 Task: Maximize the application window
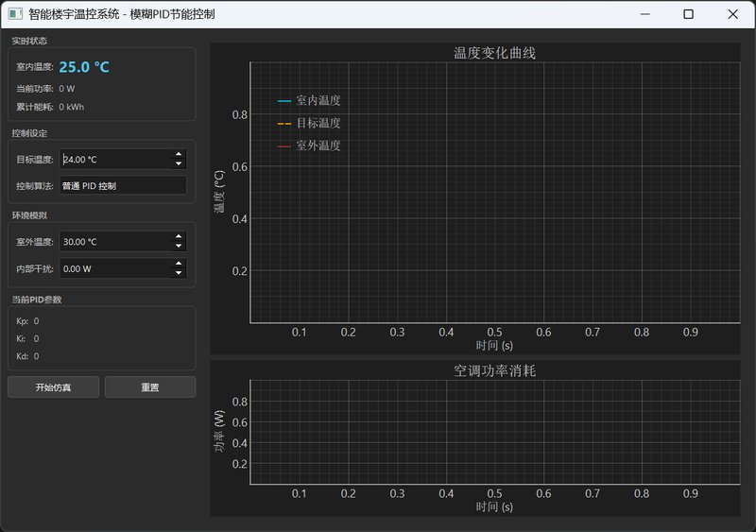688,14
